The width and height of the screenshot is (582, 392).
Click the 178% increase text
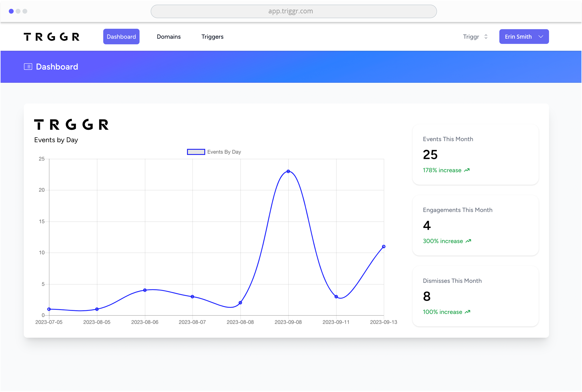(x=442, y=170)
